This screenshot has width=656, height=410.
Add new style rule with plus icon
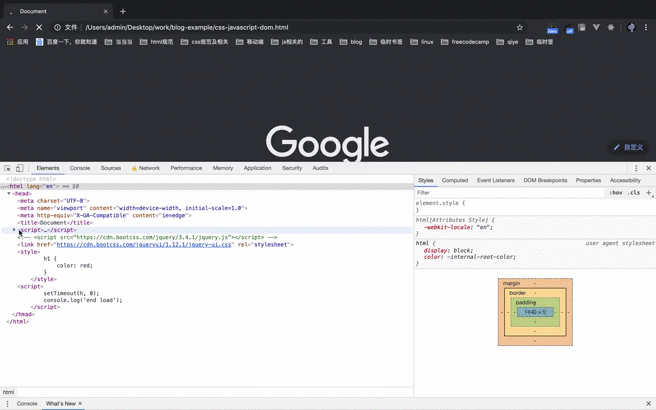649,192
